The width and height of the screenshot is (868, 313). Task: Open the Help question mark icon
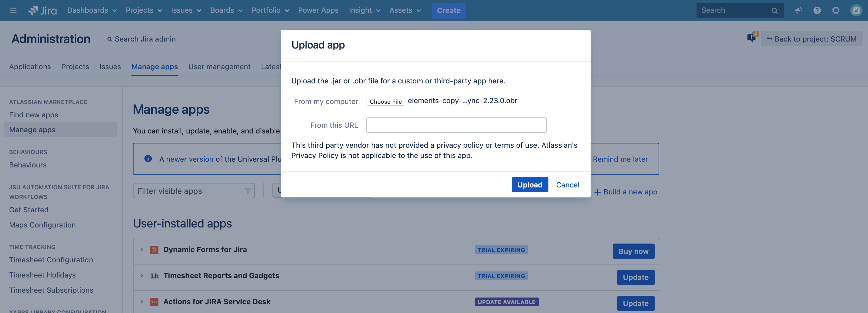pyautogui.click(x=817, y=10)
